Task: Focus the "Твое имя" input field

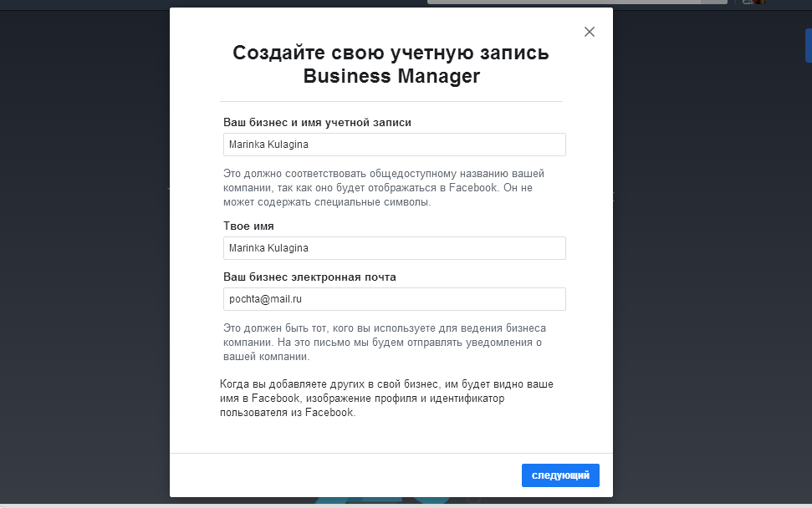Action: (394, 248)
